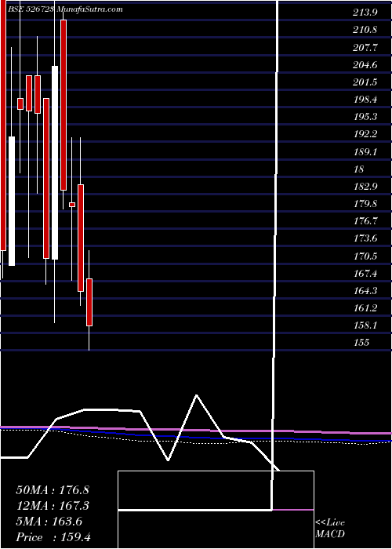
Task: Click the 170.5 price axis label
Action: click(x=365, y=256)
